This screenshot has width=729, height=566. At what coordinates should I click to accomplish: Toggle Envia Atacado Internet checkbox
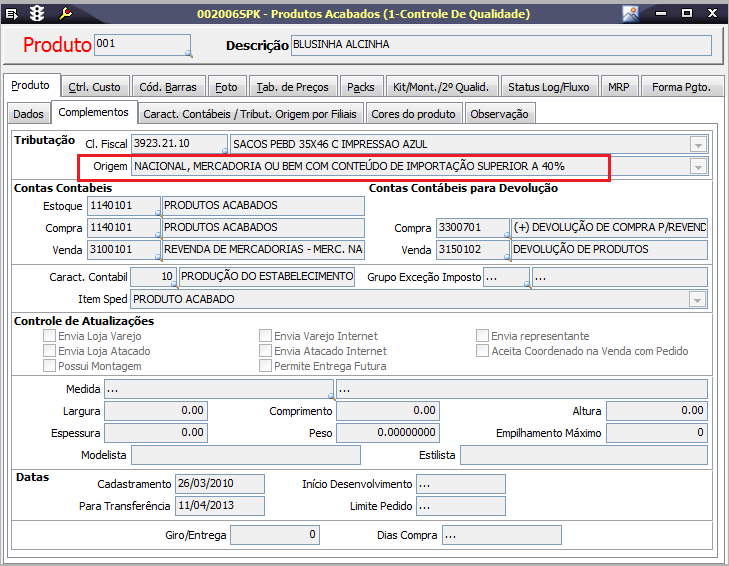pyautogui.click(x=265, y=351)
